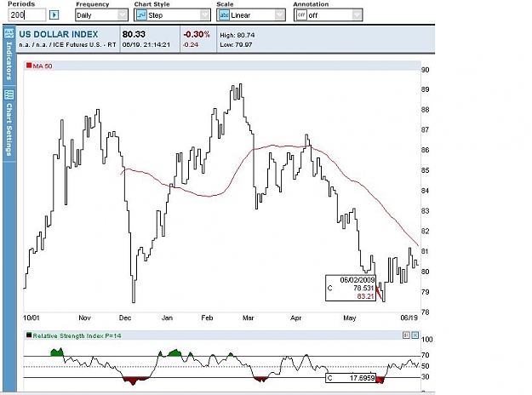Close the Relative Strength Index panel
532x395 pixels.
(415, 335)
